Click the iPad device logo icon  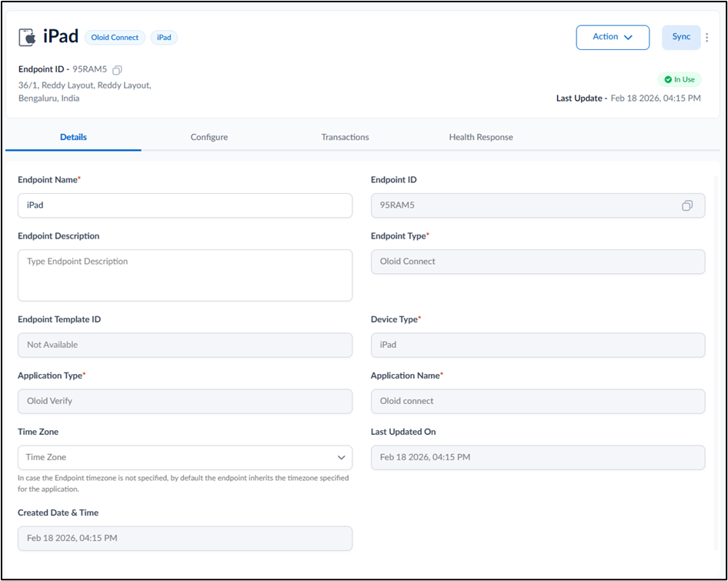[x=28, y=37]
